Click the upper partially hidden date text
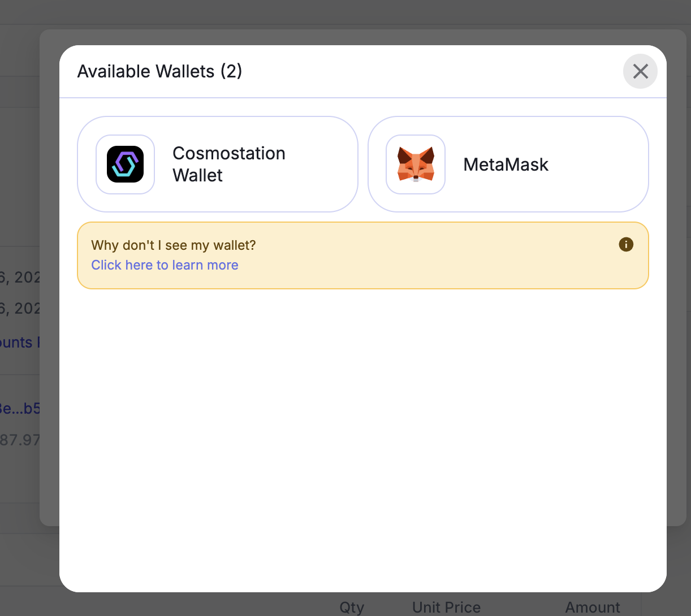Viewport: 691px width, 616px height. click(x=20, y=277)
